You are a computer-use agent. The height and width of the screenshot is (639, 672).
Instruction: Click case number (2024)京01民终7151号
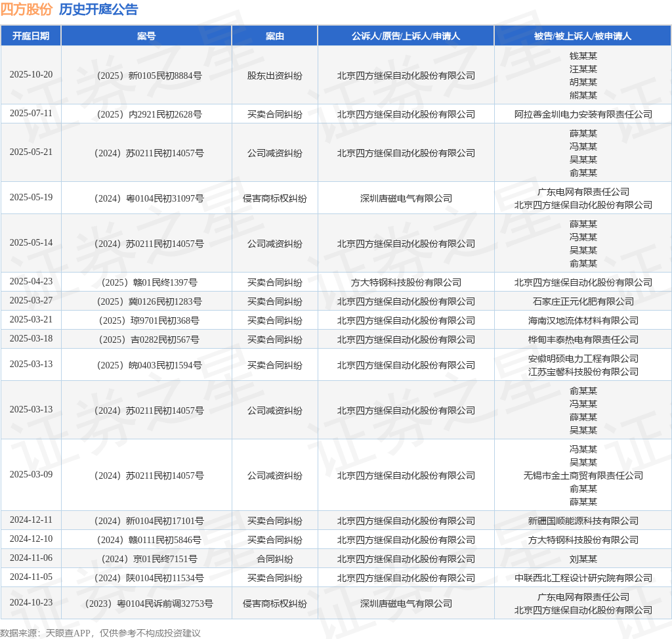click(149, 560)
